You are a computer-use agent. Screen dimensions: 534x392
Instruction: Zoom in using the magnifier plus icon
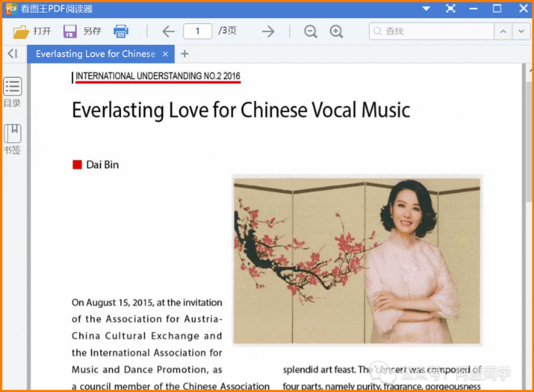336,31
